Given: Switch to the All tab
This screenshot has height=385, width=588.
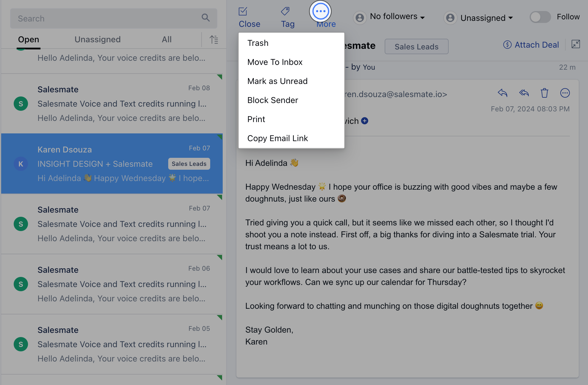Looking at the screenshot, I should click(x=167, y=40).
